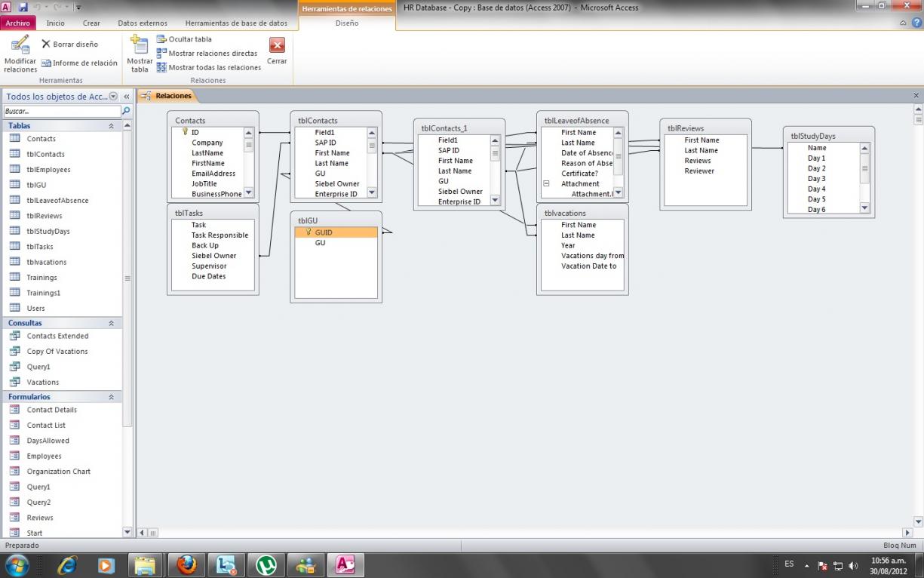Screen dimensions: 924x578
Task: Select the Relaciones document tab
Action: [x=166, y=96]
